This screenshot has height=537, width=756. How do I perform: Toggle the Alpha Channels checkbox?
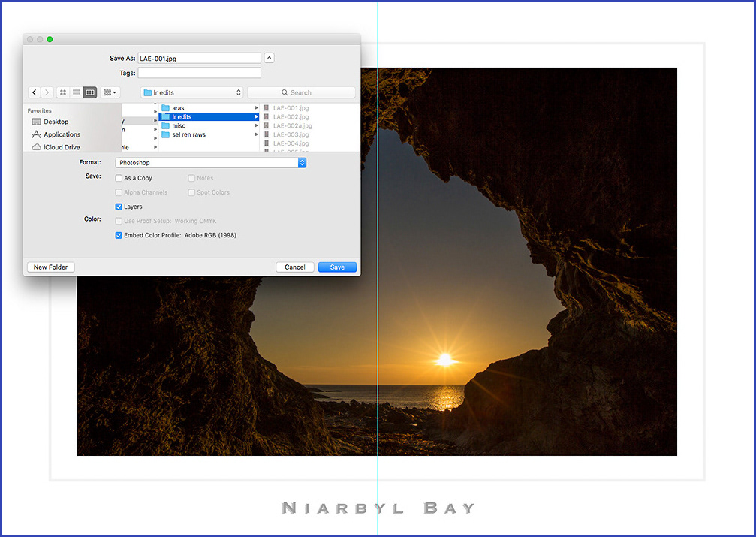tap(119, 192)
